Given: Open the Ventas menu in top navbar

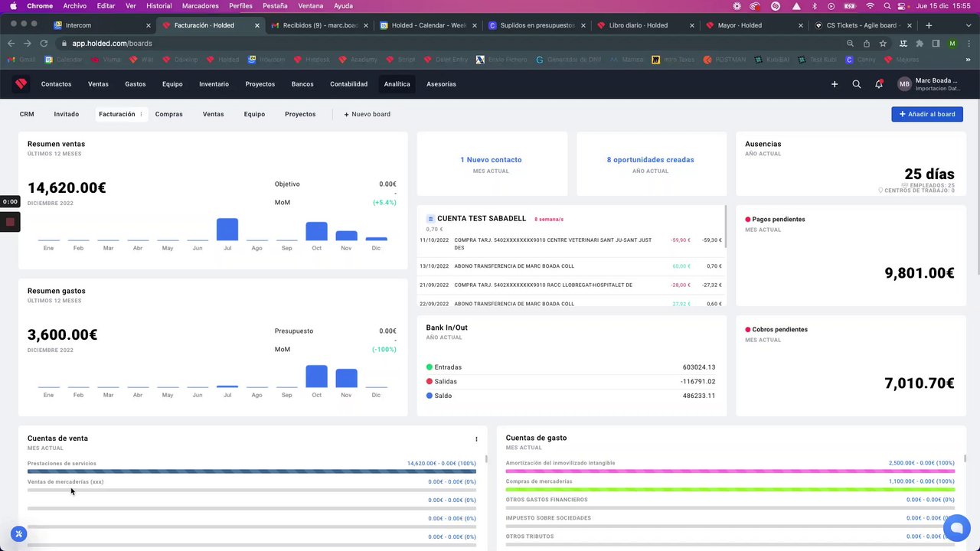Looking at the screenshot, I should (x=98, y=84).
